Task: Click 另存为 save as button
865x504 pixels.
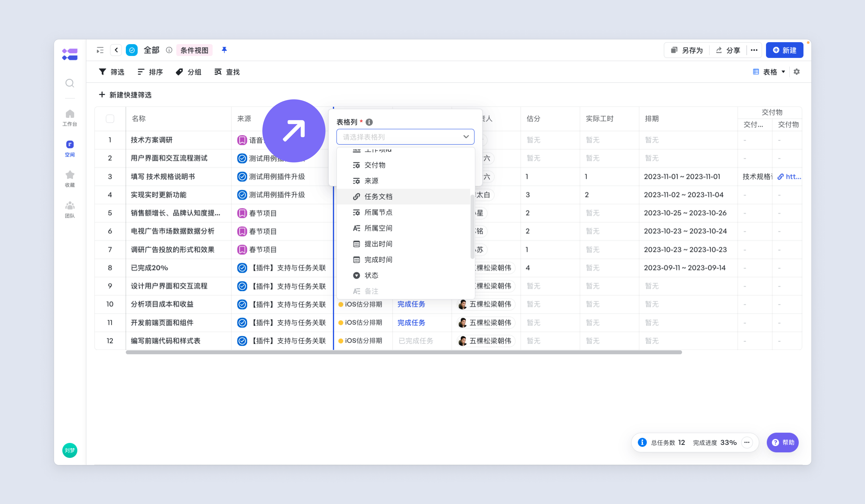Action: (687, 50)
